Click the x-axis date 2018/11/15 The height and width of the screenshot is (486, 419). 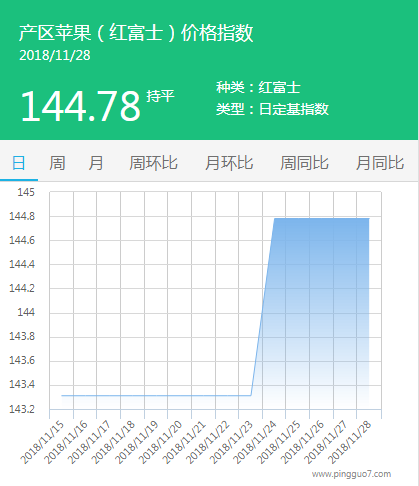(42, 442)
